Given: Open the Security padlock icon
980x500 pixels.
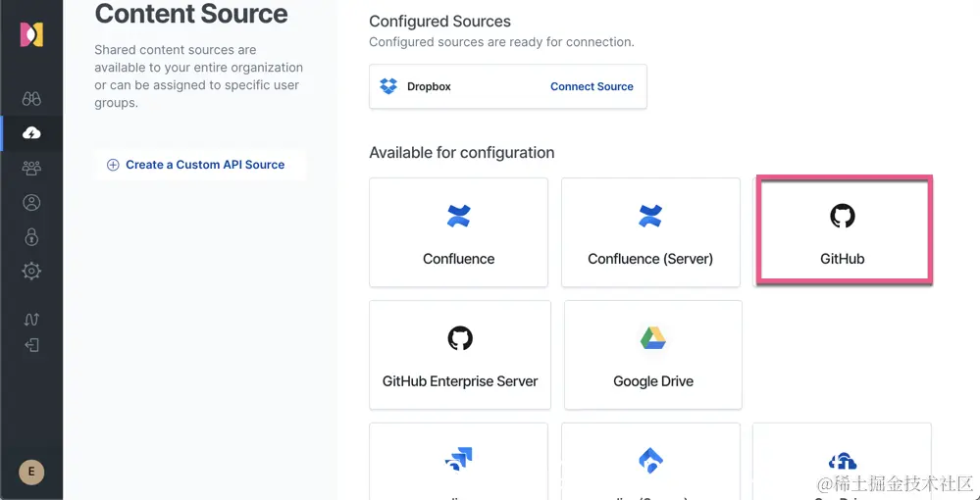Looking at the screenshot, I should (x=31, y=237).
